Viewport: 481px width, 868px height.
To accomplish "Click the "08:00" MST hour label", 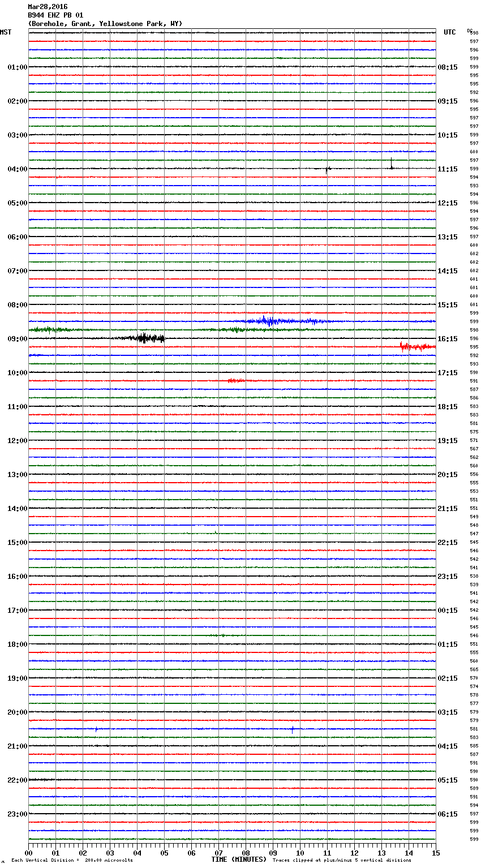I will point(17,305).
